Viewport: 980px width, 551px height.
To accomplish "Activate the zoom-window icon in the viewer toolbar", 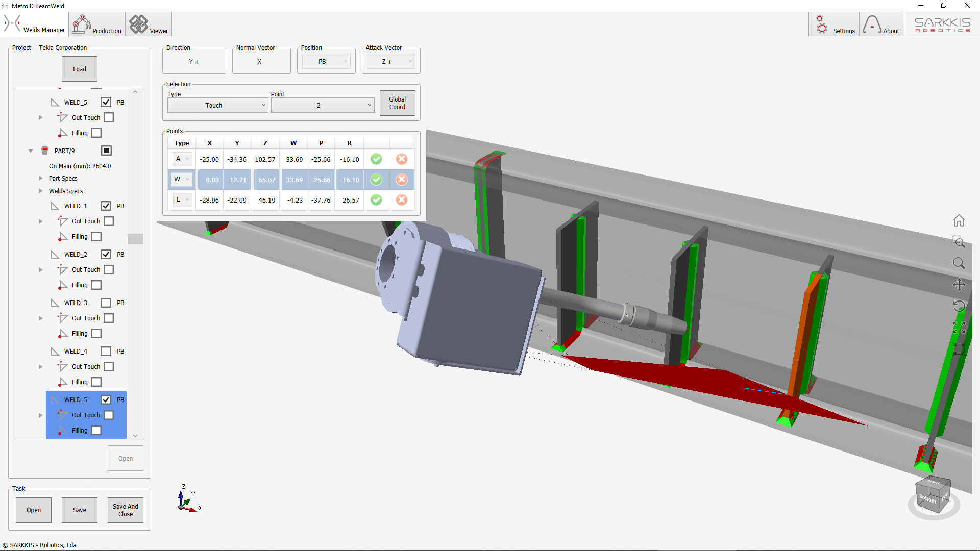I will [959, 242].
